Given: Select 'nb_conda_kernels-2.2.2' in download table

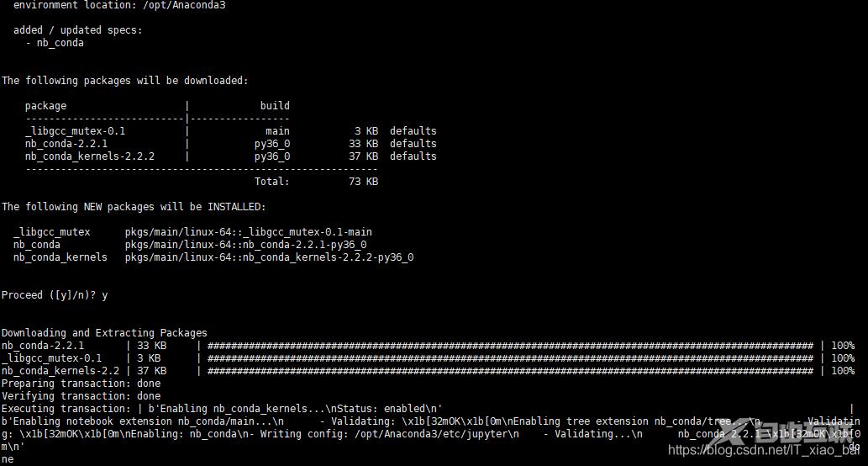Looking at the screenshot, I should [90, 156].
